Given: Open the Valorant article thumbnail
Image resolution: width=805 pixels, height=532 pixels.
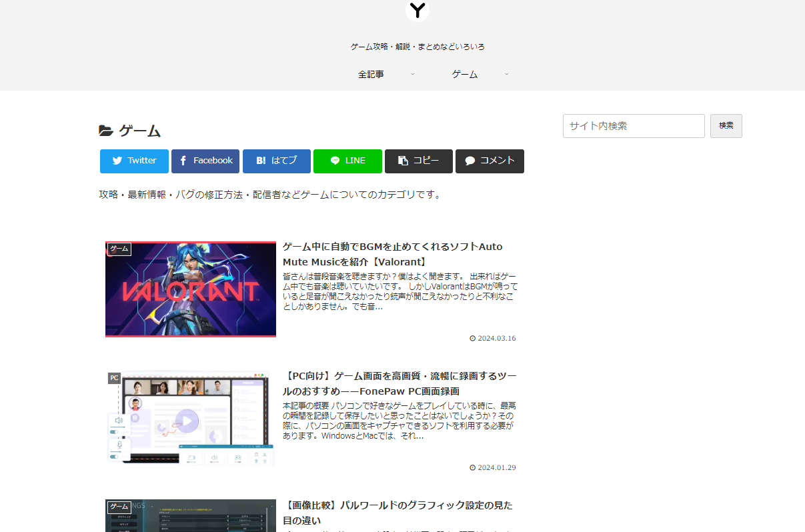Looking at the screenshot, I should (191, 289).
